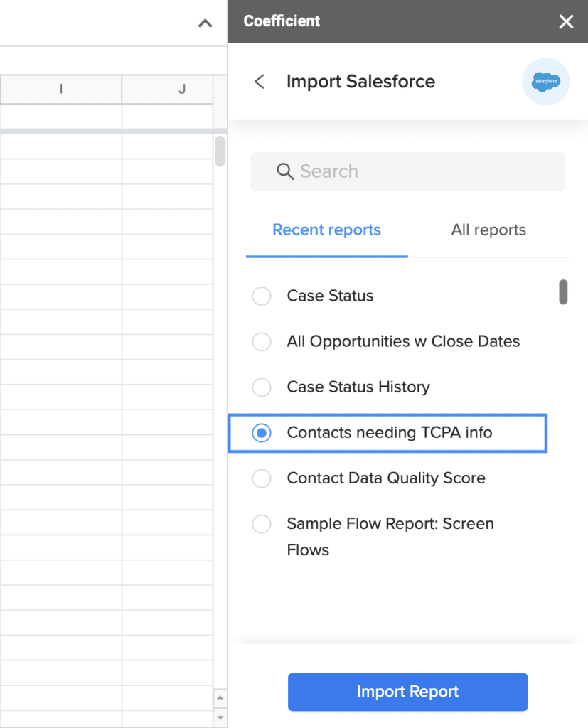Viewport: 588px width, 728px height.
Task: Focus the Search reports input field
Action: coord(408,171)
